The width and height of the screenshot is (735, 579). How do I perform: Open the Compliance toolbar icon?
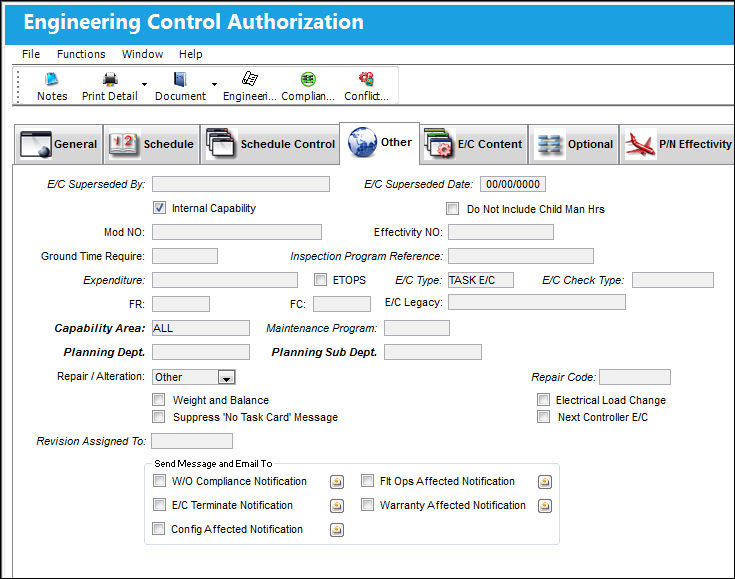tap(308, 79)
